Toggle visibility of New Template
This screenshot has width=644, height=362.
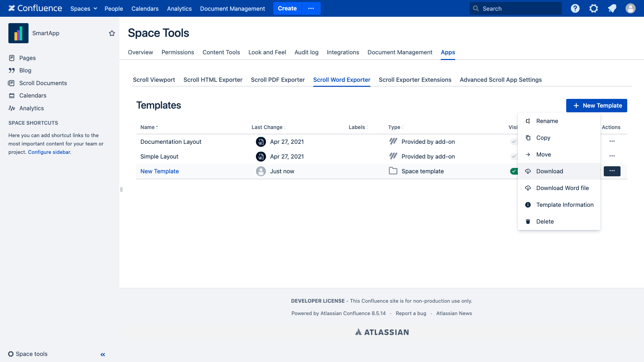click(514, 171)
